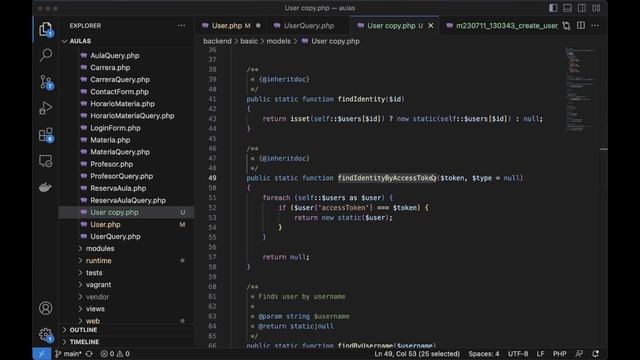Click Ln 49, Col 53 cursor position

pos(417,354)
